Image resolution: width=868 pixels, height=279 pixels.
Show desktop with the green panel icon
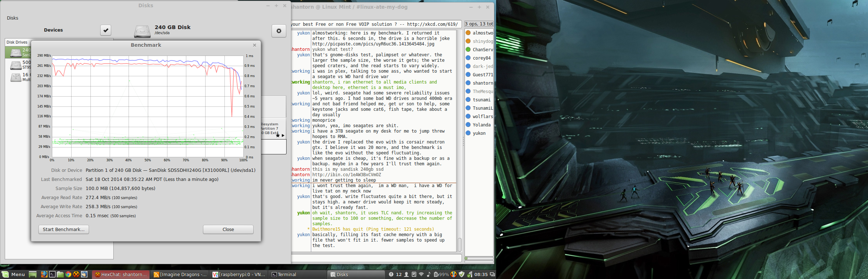(32, 274)
